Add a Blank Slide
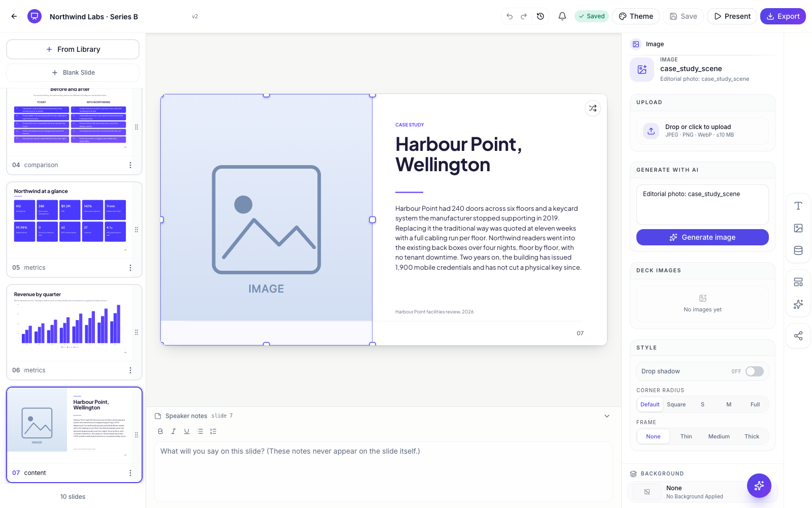812x508 pixels. pyautogui.click(x=73, y=73)
